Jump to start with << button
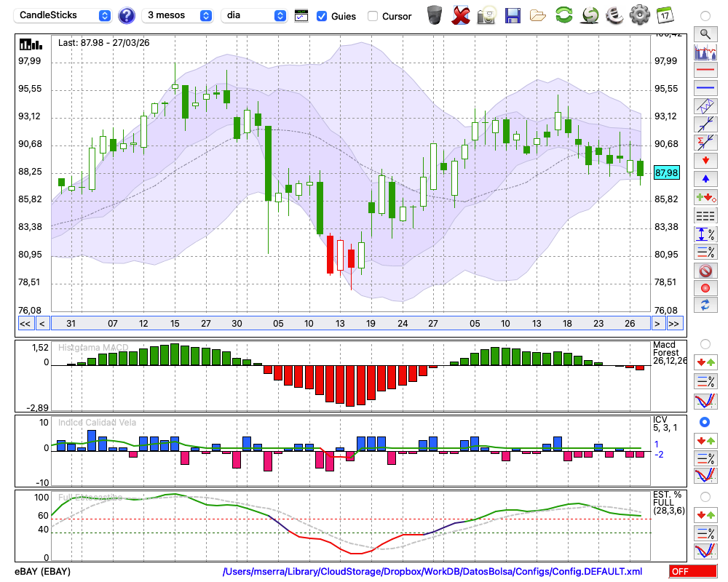 [x=25, y=324]
